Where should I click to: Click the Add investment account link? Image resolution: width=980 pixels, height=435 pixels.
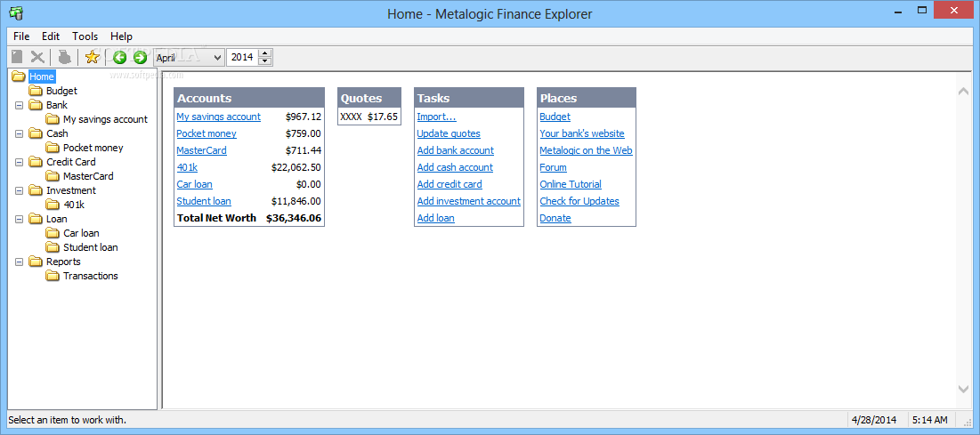pos(469,201)
